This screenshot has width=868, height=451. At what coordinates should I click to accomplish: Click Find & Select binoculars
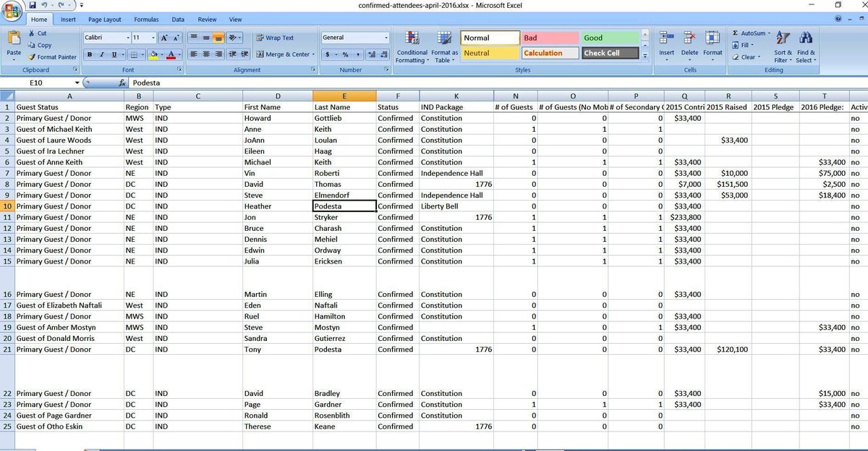click(805, 47)
